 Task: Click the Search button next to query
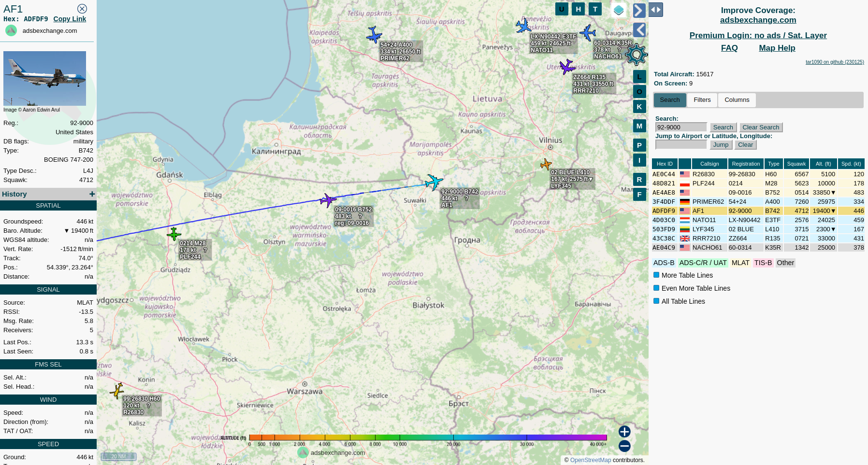[x=723, y=127]
